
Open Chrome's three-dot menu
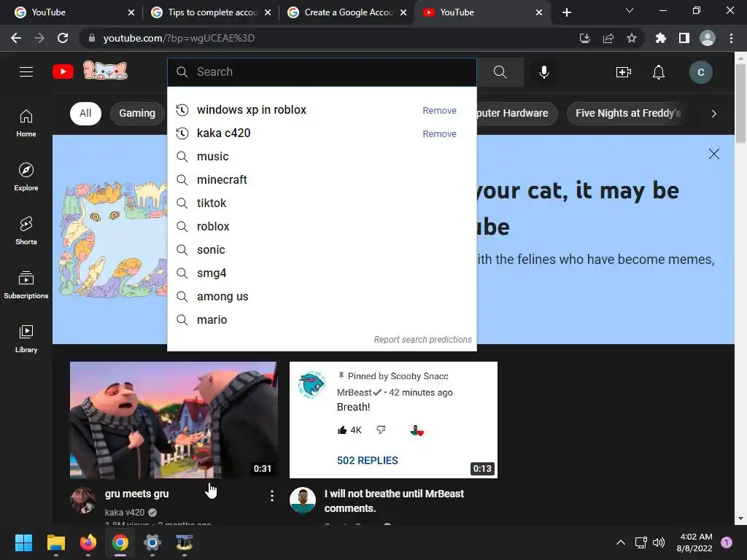click(731, 38)
